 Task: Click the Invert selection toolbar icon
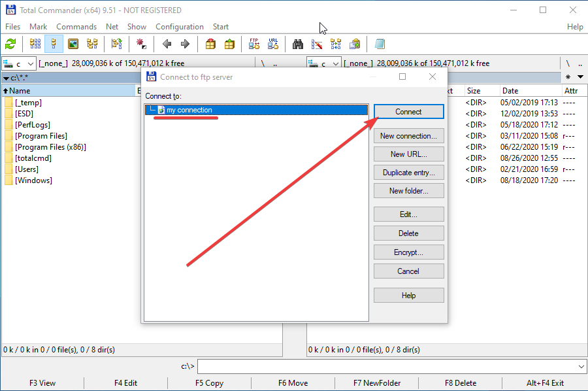point(141,44)
